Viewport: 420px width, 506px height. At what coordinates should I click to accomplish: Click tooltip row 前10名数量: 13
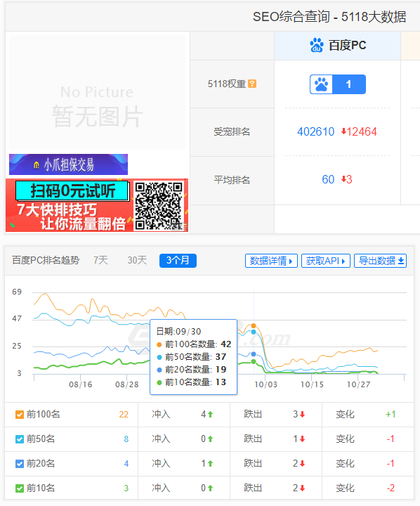click(x=191, y=382)
